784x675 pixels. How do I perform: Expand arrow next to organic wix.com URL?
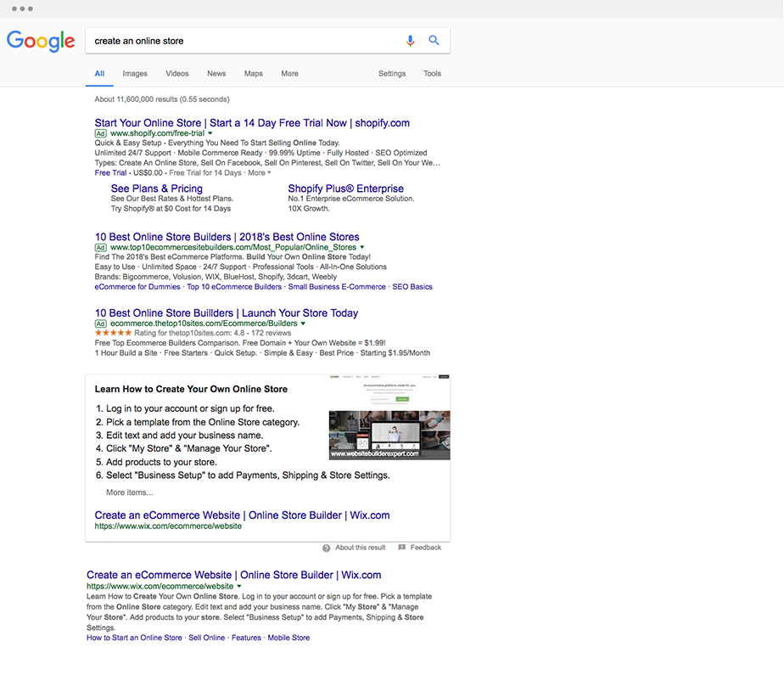click(x=239, y=586)
